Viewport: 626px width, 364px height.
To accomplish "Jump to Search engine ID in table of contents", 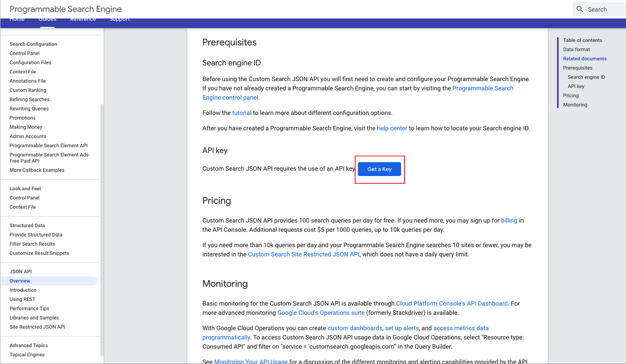I will click(x=586, y=77).
